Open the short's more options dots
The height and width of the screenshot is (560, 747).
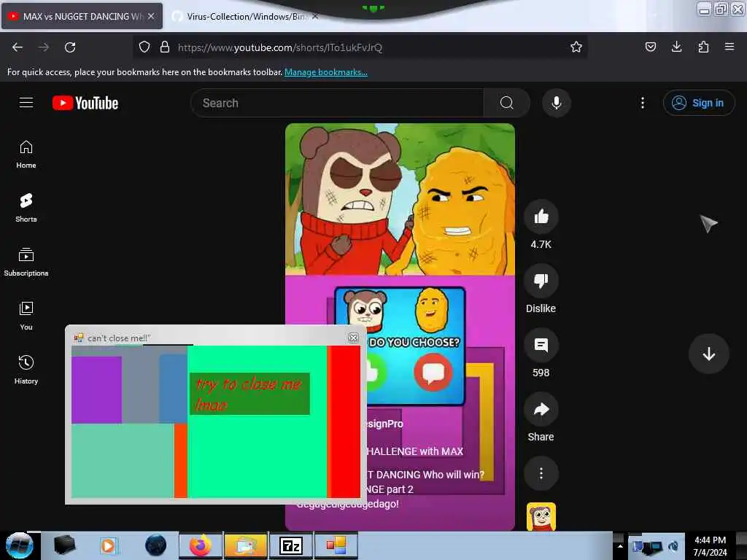click(x=541, y=473)
